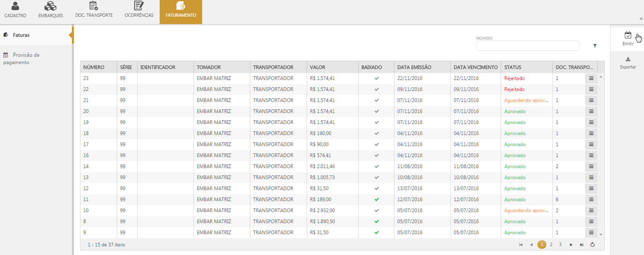Focus the Número search field
Image resolution: width=644 pixels, height=255 pixels.
[x=528, y=45]
